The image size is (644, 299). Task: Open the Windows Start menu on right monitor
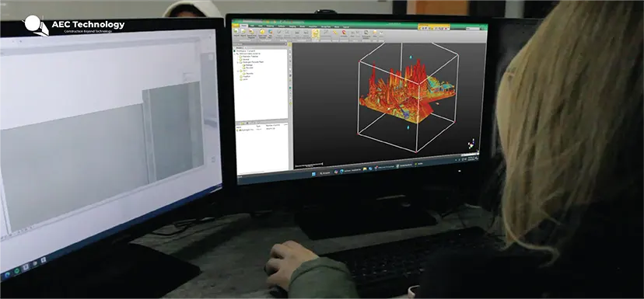[x=313, y=174]
